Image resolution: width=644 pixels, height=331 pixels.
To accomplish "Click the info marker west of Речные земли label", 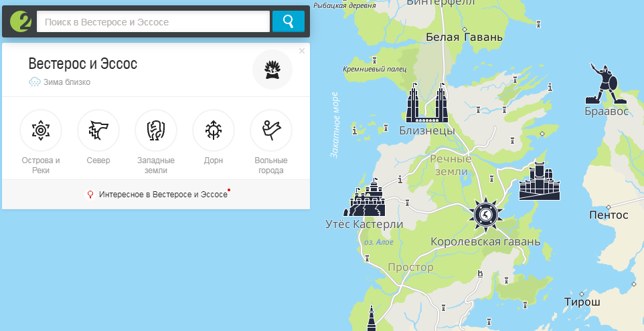I will point(400,179).
